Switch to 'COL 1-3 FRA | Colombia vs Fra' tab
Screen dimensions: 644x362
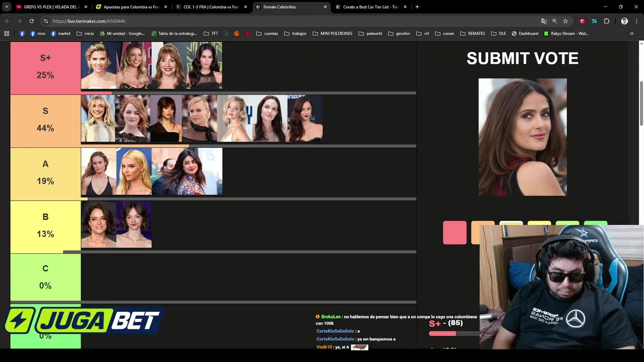(211, 7)
